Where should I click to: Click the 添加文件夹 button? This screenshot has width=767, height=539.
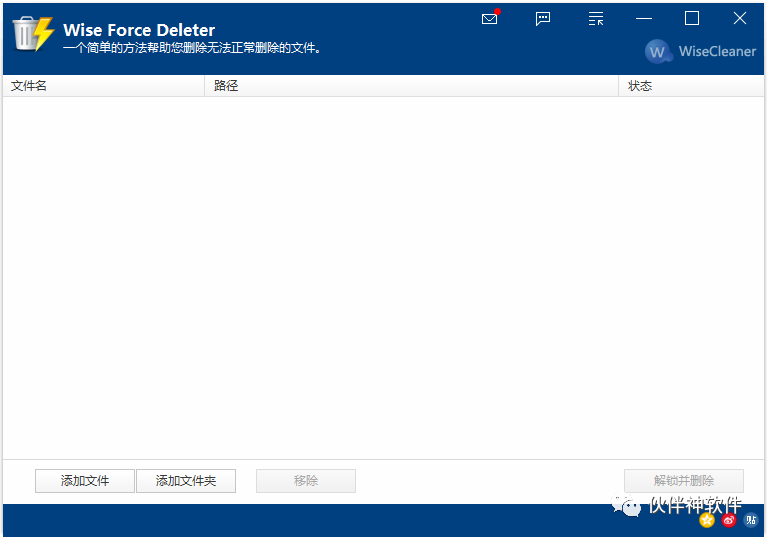click(186, 481)
